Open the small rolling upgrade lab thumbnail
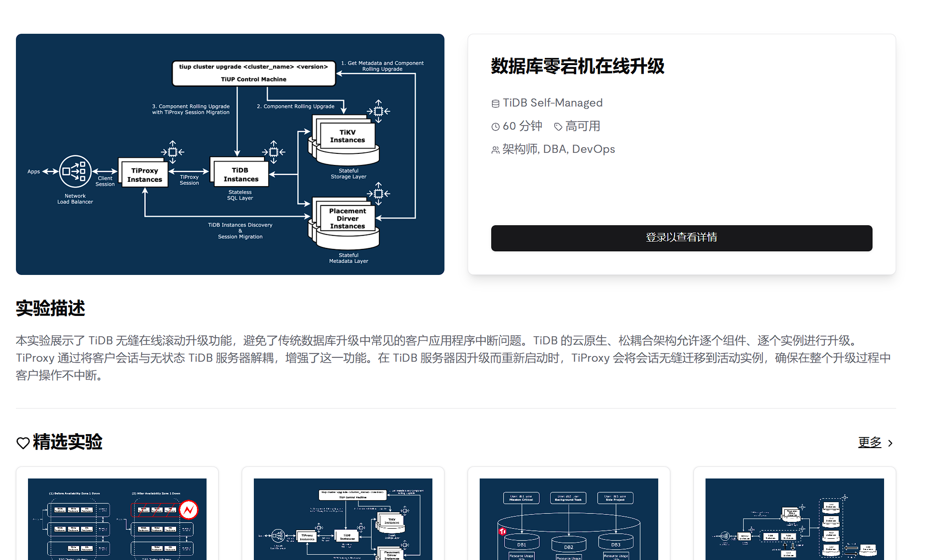Image resolution: width=928 pixels, height=560 pixels. point(343,519)
